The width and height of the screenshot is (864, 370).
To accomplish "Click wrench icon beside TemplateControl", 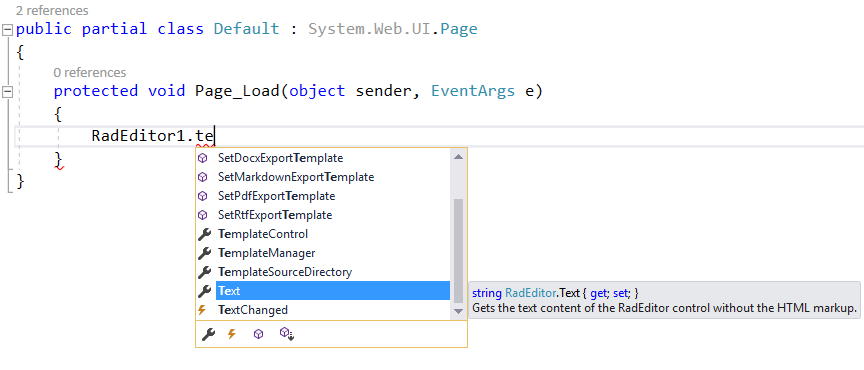I will click(x=204, y=234).
